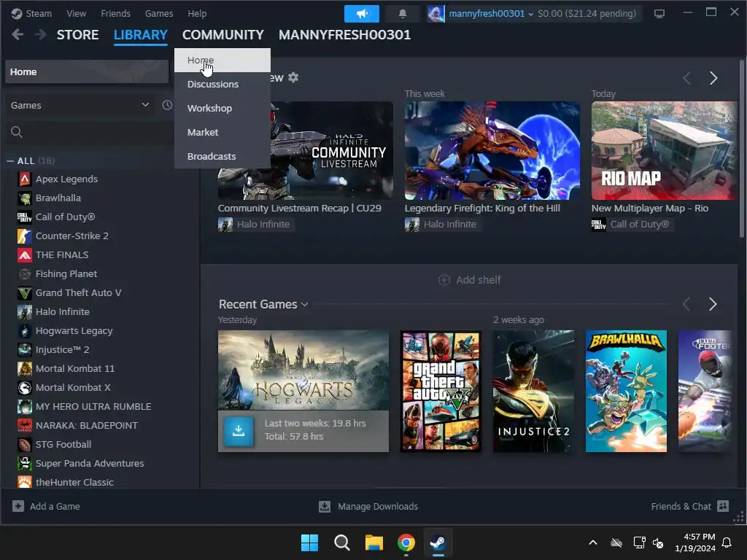The height and width of the screenshot is (560, 747).
Task: Open Google Chrome from the taskbar
Action: [406, 542]
